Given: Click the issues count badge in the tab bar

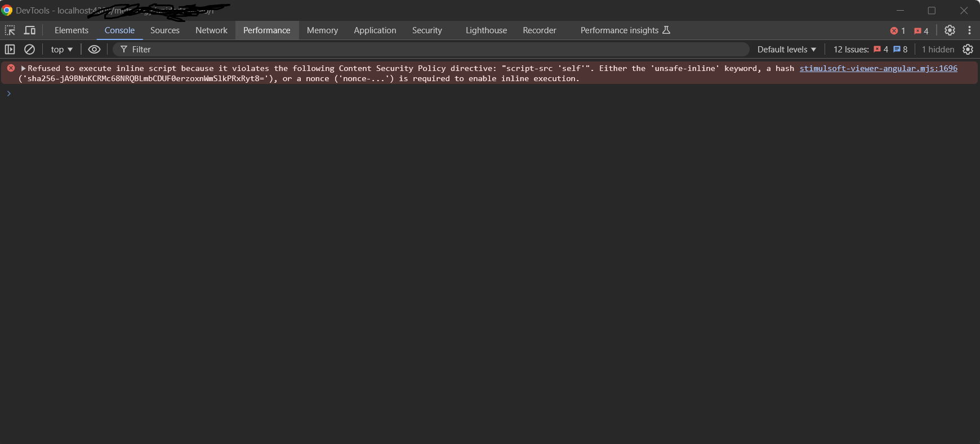Looking at the screenshot, I should coord(921,31).
